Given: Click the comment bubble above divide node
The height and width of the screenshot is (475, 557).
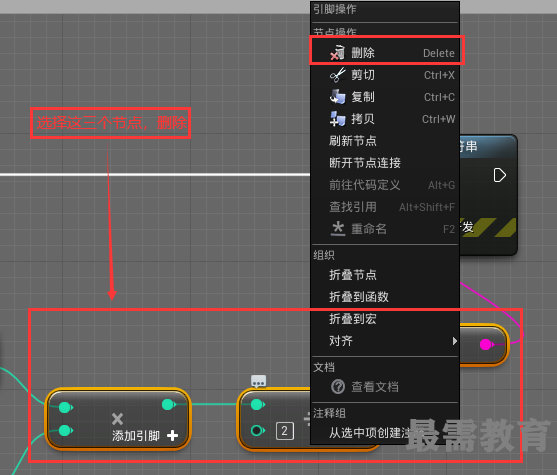Looking at the screenshot, I should click(x=258, y=382).
